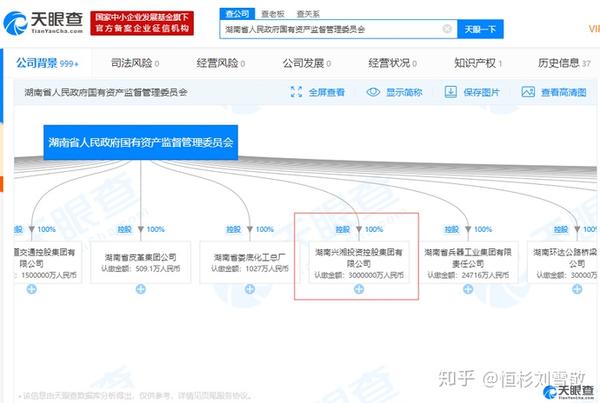
Task: Click 控股 label above 娄底化工总厂
Action: tap(233, 229)
